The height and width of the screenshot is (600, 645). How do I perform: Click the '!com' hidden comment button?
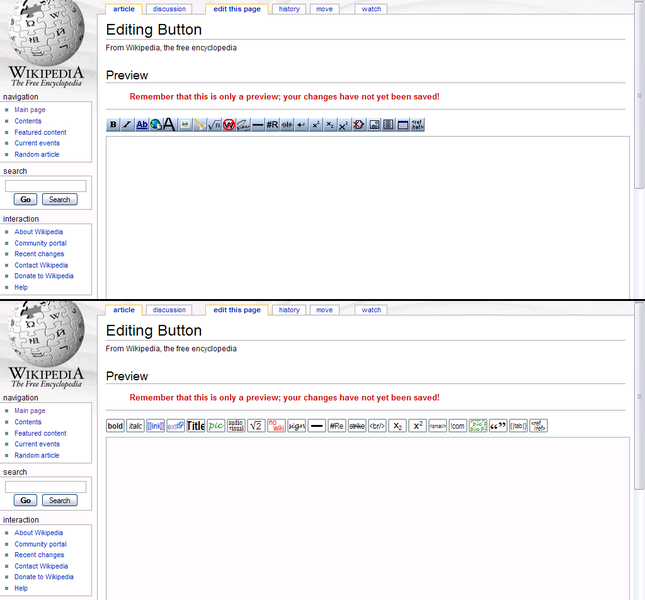pyautogui.click(x=458, y=426)
